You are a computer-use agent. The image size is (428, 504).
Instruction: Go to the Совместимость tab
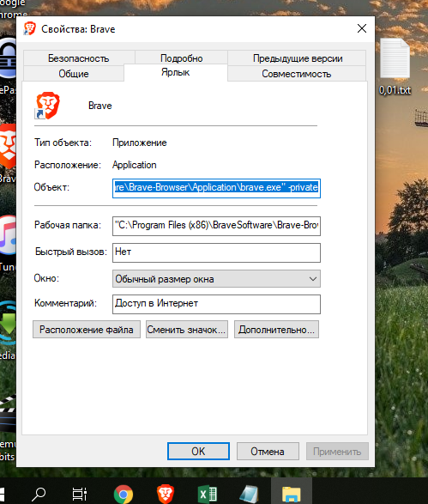click(297, 74)
